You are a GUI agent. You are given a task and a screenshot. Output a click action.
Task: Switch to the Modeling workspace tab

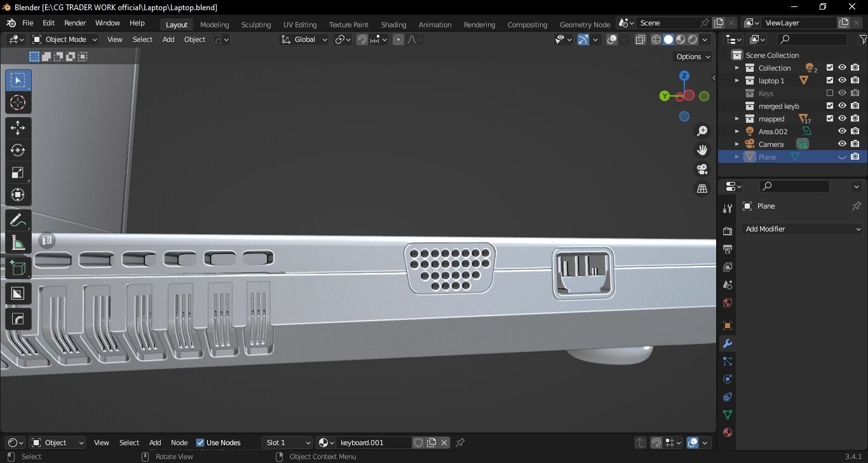tap(214, 25)
